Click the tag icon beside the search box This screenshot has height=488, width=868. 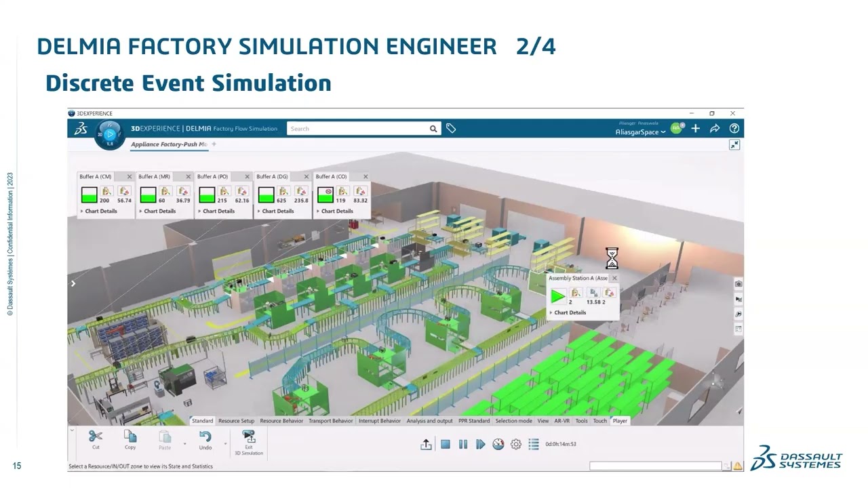pos(451,128)
